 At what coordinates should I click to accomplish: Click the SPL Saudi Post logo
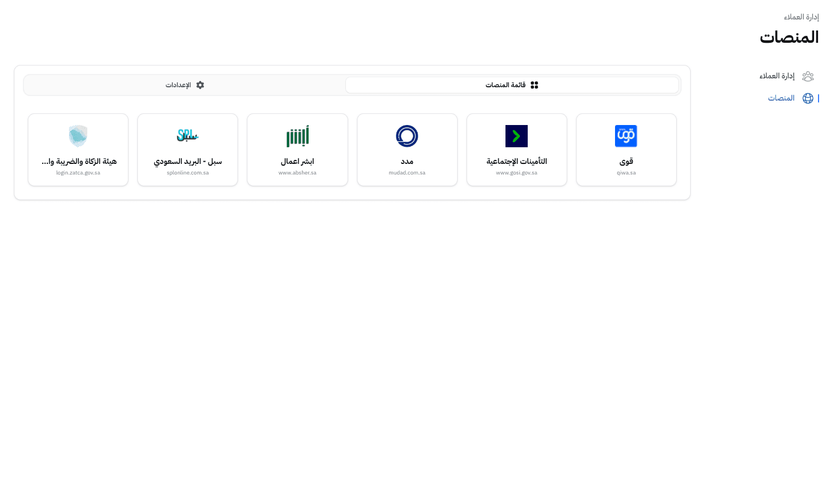(188, 136)
